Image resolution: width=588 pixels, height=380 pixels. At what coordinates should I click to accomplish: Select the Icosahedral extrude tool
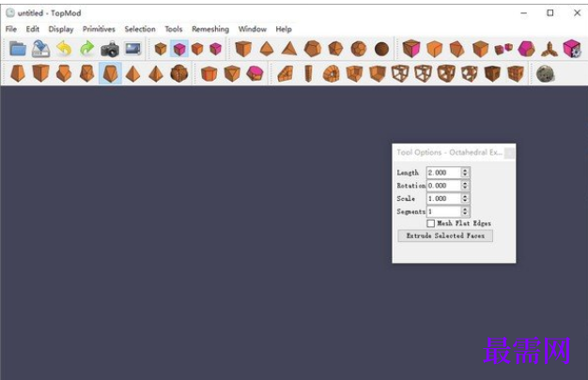pos(87,73)
